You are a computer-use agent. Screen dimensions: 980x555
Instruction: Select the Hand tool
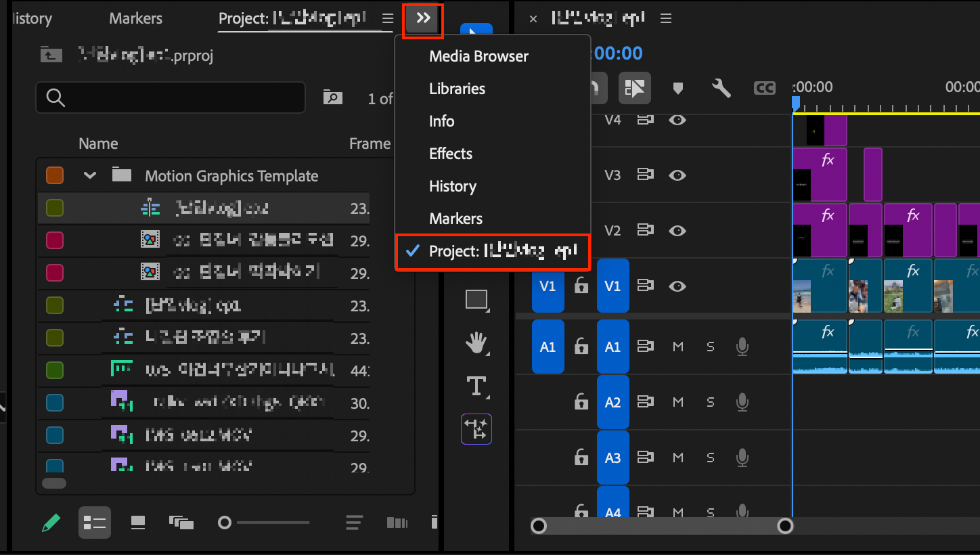click(x=476, y=343)
